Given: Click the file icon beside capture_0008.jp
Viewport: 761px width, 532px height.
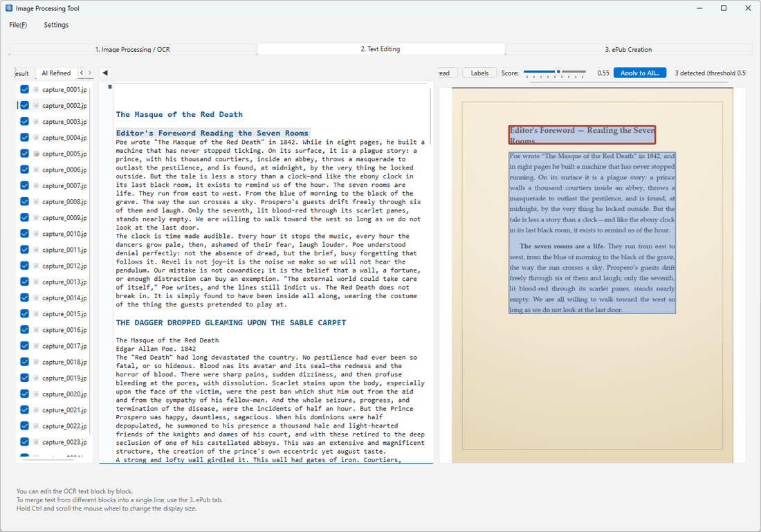Looking at the screenshot, I should point(36,202).
